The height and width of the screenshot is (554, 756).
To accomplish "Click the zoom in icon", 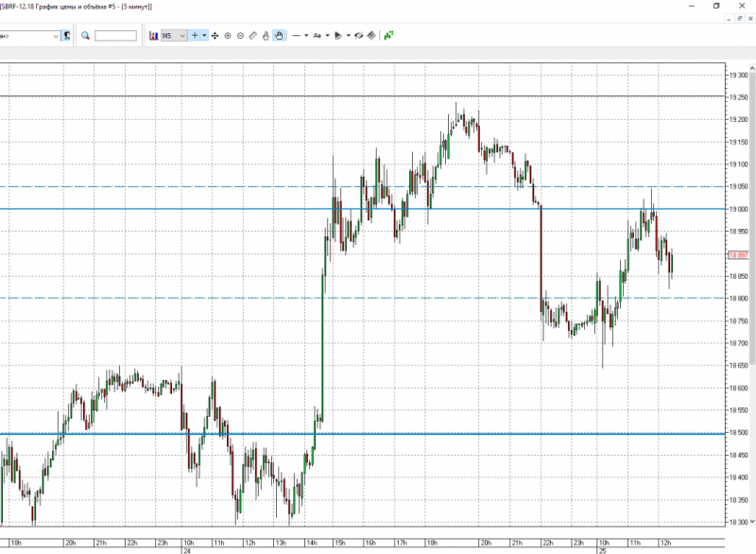I will pyautogui.click(x=228, y=36).
